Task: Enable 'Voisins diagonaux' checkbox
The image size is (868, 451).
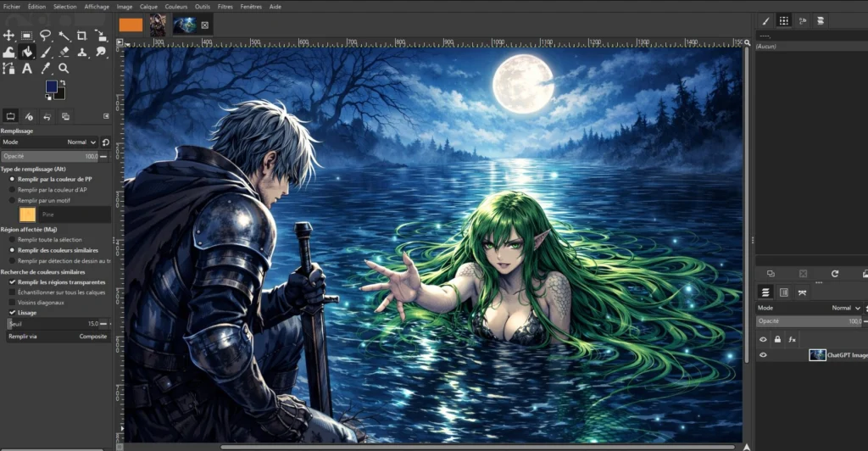Action: 13,302
